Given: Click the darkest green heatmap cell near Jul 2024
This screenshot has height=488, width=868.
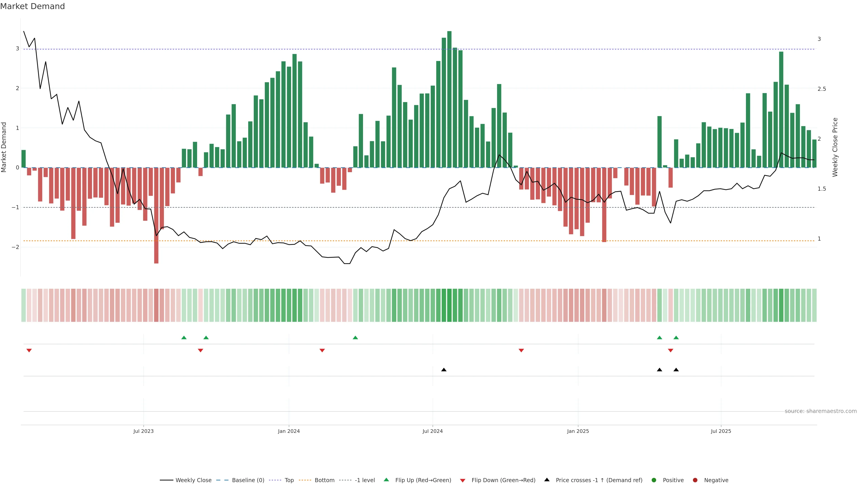Looking at the screenshot, I should click(449, 305).
